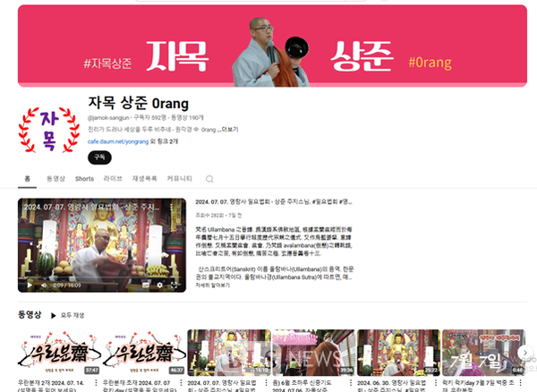The height and width of the screenshot is (392, 537).
Task: Click the next arrow on the video carousel
Action: point(525,353)
